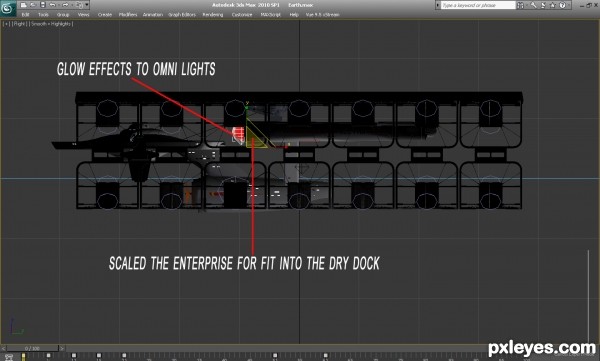
Task: Click the previous frame arrow on time slider
Action: click(x=3, y=348)
